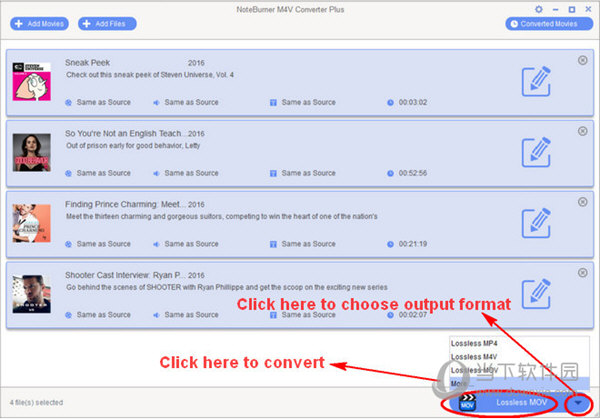Click the 00:52:56 duration text
Image resolution: width=600 pixels, height=419 pixels.
tap(413, 173)
